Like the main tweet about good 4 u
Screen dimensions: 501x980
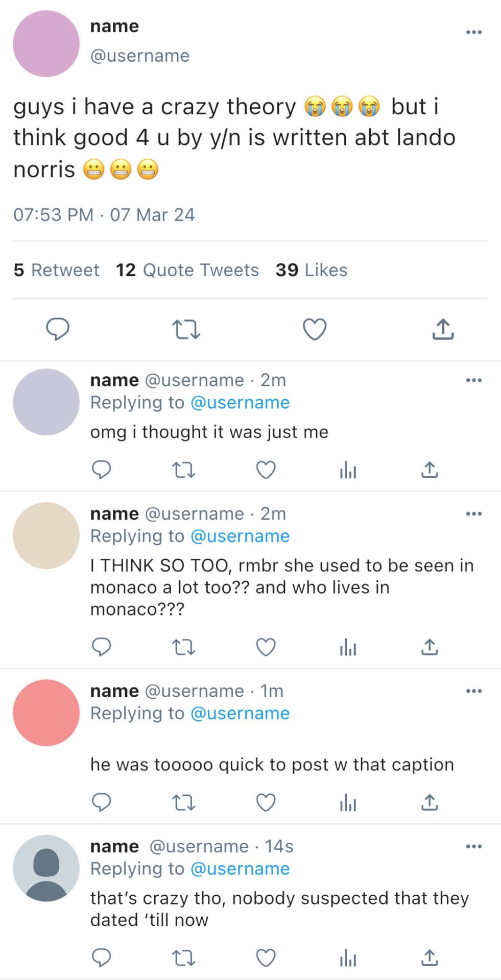(315, 329)
